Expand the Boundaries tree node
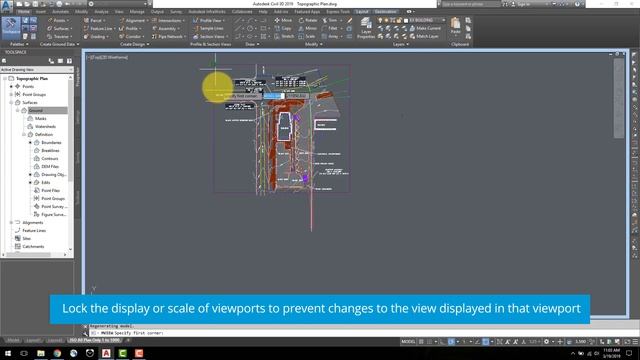This screenshot has height=360, width=640. pos(30,142)
